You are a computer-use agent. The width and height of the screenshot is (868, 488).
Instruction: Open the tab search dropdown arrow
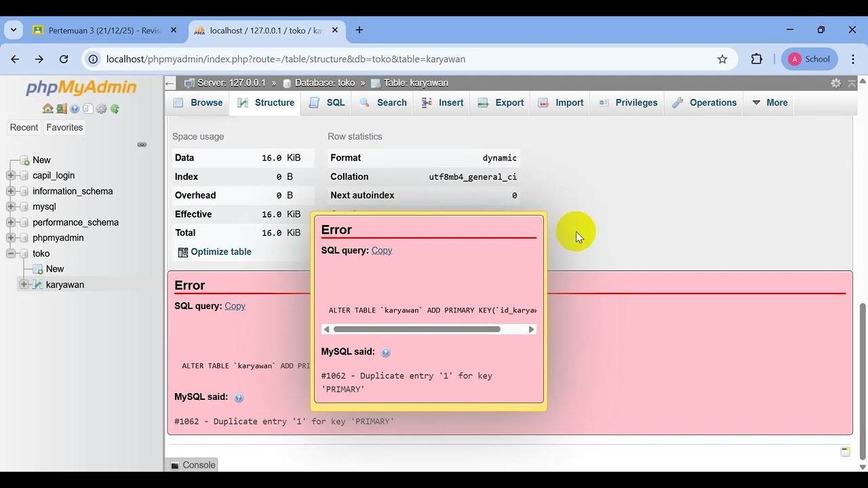pos(14,30)
